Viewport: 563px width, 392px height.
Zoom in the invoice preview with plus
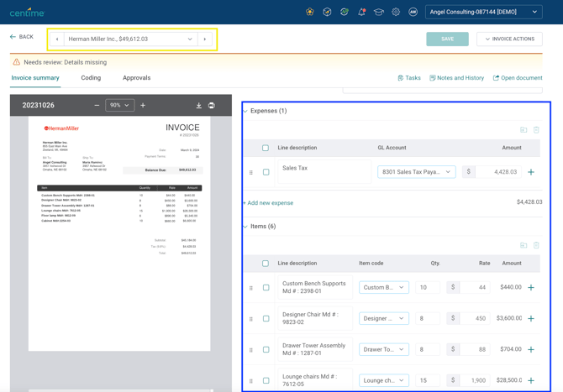(143, 105)
